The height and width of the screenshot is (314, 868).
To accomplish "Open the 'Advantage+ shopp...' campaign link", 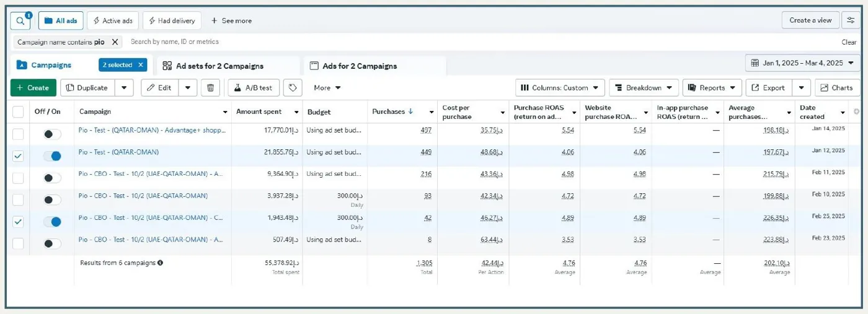I will (152, 130).
